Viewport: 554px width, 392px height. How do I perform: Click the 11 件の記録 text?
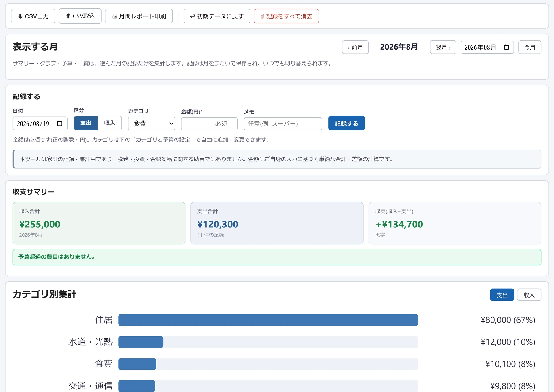(x=211, y=235)
